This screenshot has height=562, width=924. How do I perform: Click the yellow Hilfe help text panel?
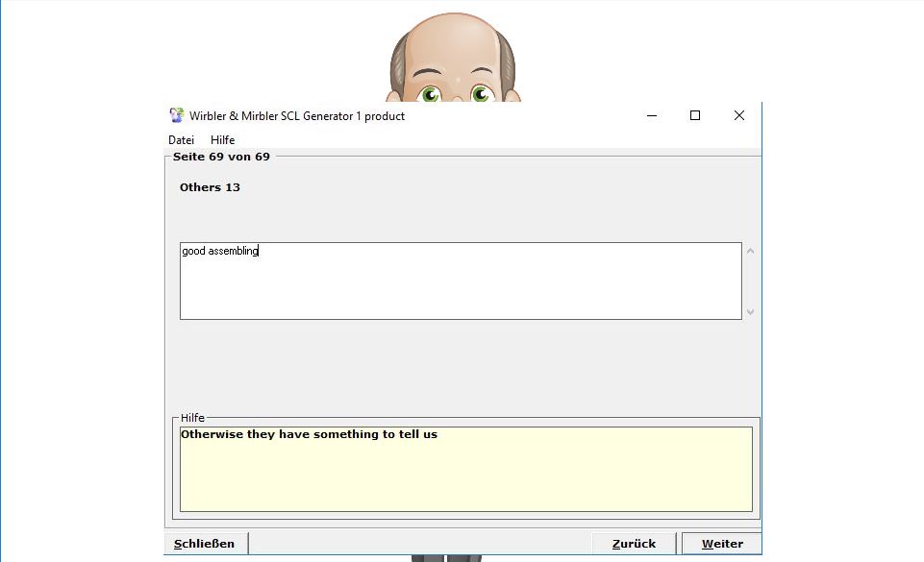pyautogui.click(x=465, y=469)
